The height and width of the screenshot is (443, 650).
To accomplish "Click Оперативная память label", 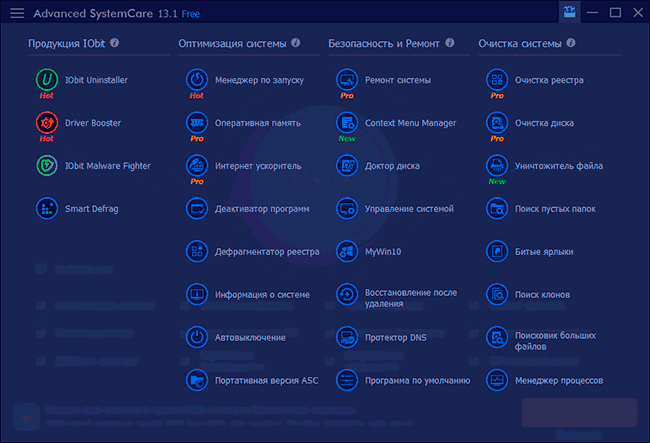I will tap(257, 123).
